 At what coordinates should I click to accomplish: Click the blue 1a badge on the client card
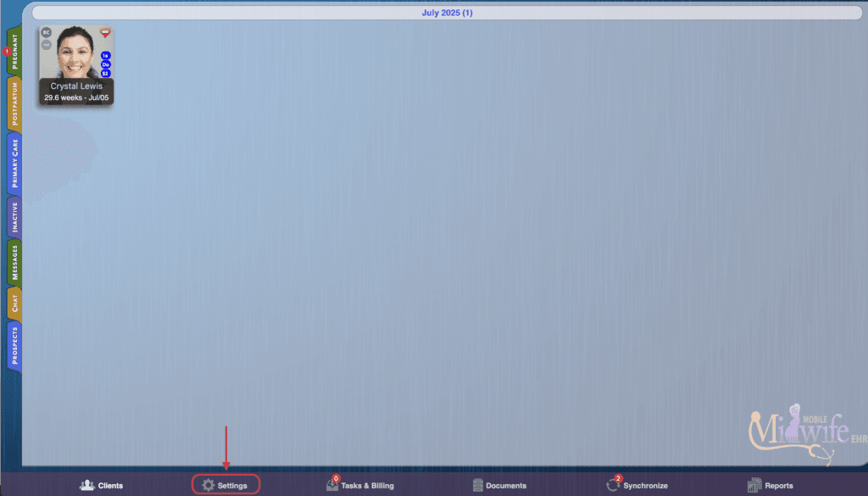point(105,55)
